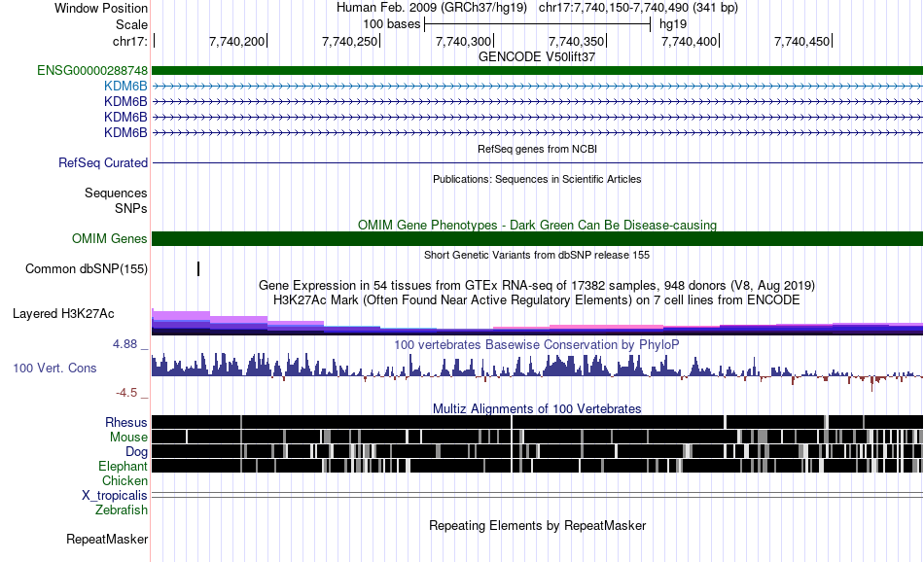The height and width of the screenshot is (562, 924).
Task: Open the RefSeq genes from NCBI title
Action: [538, 149]
